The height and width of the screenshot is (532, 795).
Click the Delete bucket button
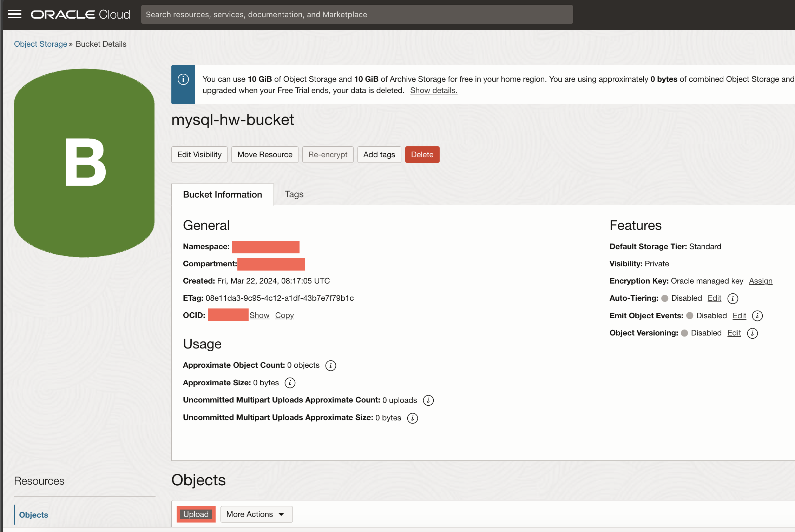tap(422, 154)
